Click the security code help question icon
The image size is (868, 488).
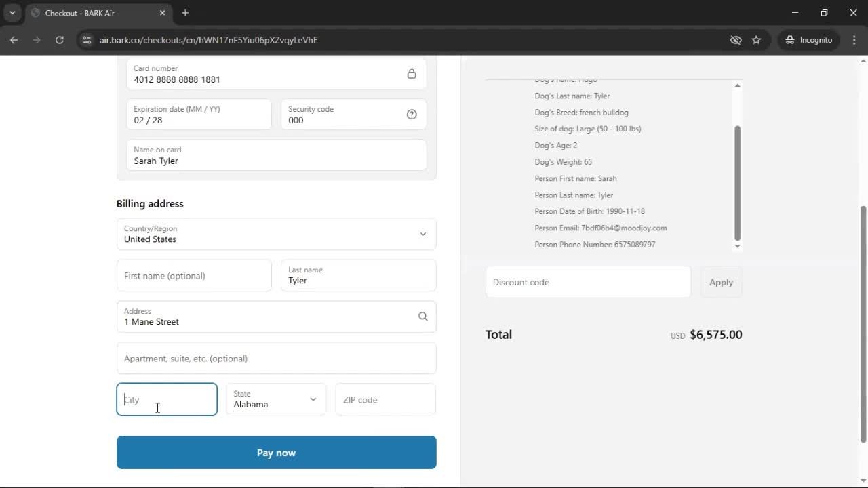pos(412,115)
